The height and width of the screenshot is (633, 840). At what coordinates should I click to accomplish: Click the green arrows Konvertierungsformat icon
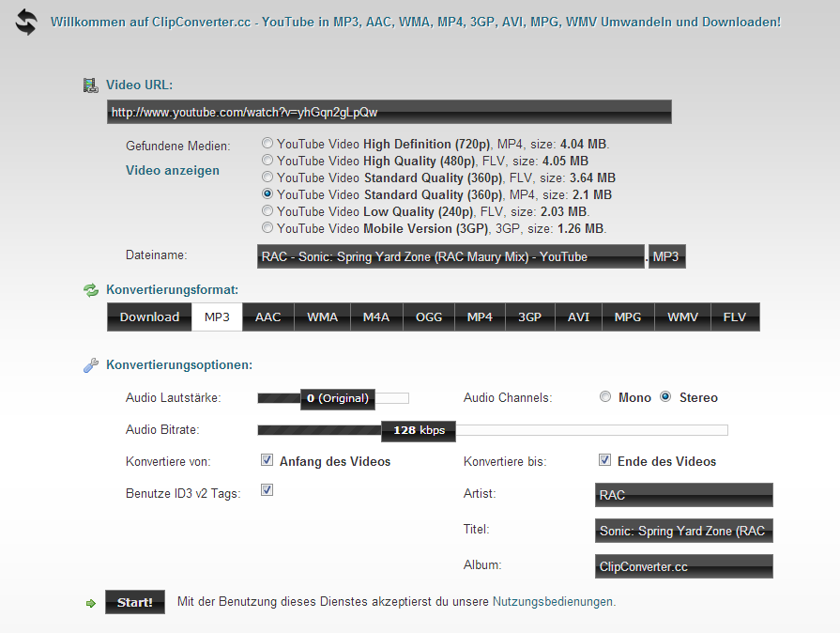coord(90,290)
